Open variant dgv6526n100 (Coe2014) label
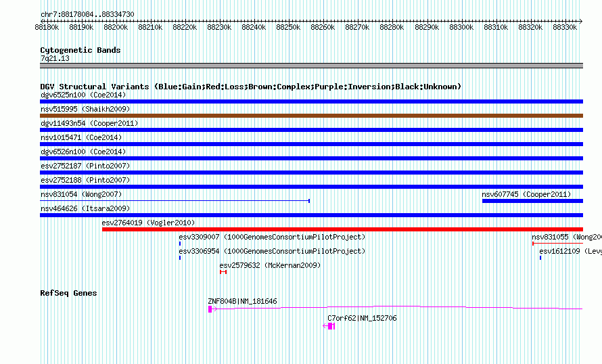 (x=83, y=152)
